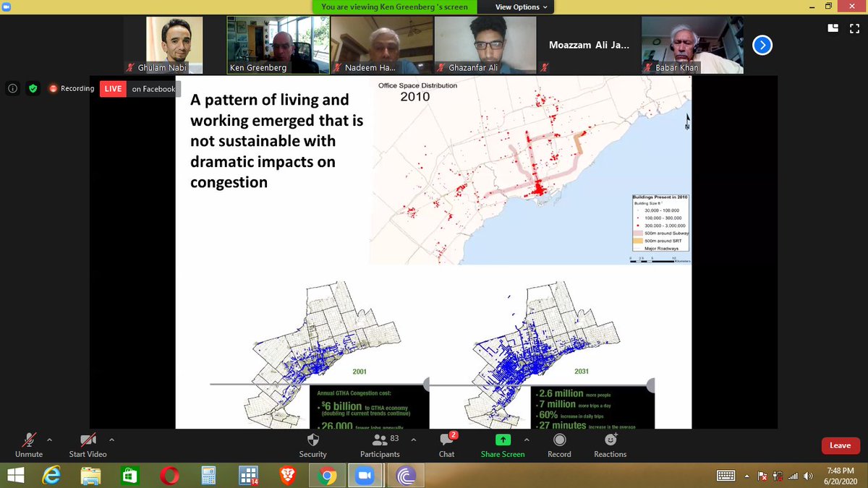Select Ghulam Nabi's video thumbnail
This screenshot has height=488, width=868.
[174, 45]
